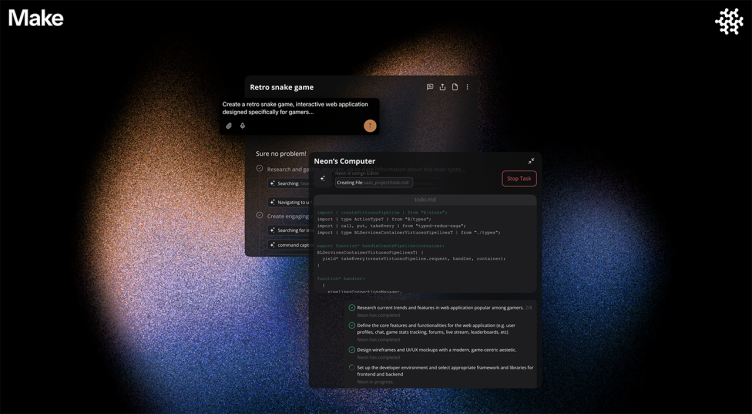Collapse the Neon's Computer panel
The height and width of the screenshot is (414, 752).
point(531,161)
